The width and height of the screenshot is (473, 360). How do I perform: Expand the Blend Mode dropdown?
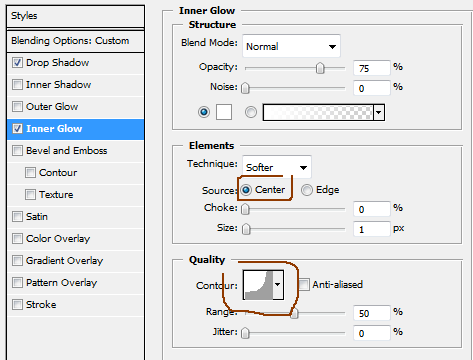coord(291,46)
